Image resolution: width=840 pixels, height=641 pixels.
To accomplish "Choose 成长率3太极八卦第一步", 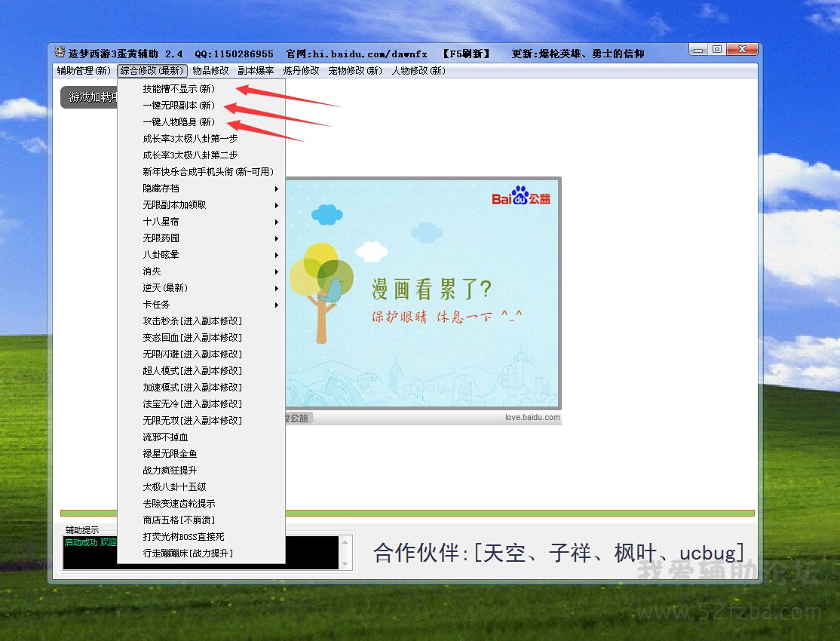I will click(x=201, y=139).
